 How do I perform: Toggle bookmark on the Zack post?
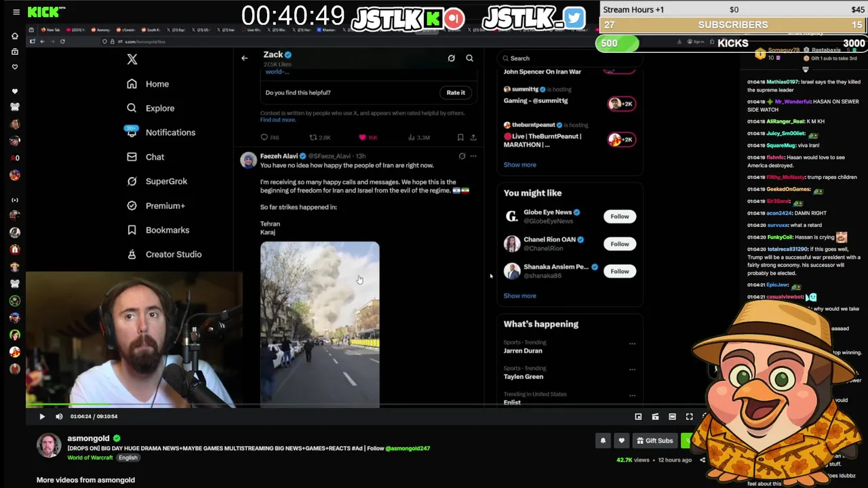[460, 138]
